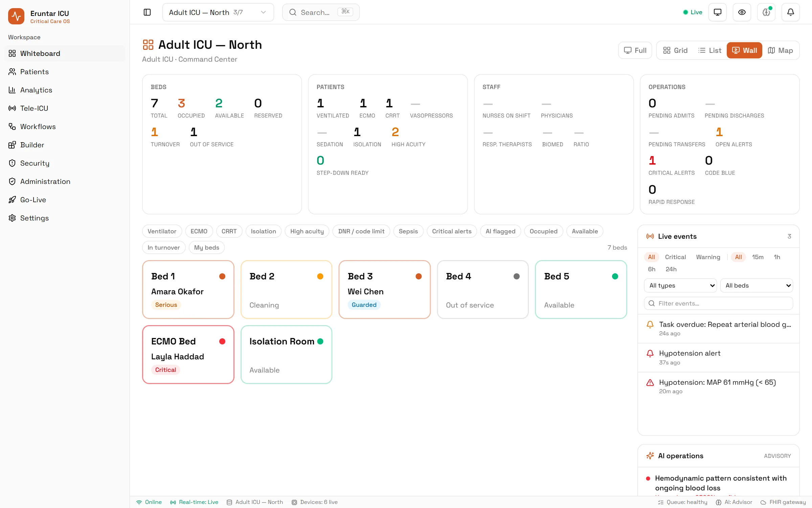This screenshot has width=812, height=508.
Task: Click the Full screen button
Action: pos(635,50)
